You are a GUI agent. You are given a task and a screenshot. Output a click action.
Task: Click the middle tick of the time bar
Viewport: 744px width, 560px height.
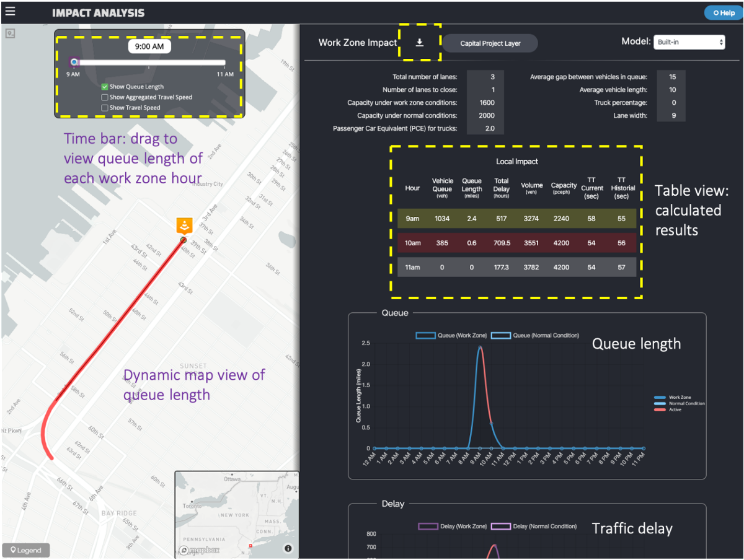pos(149,66)
